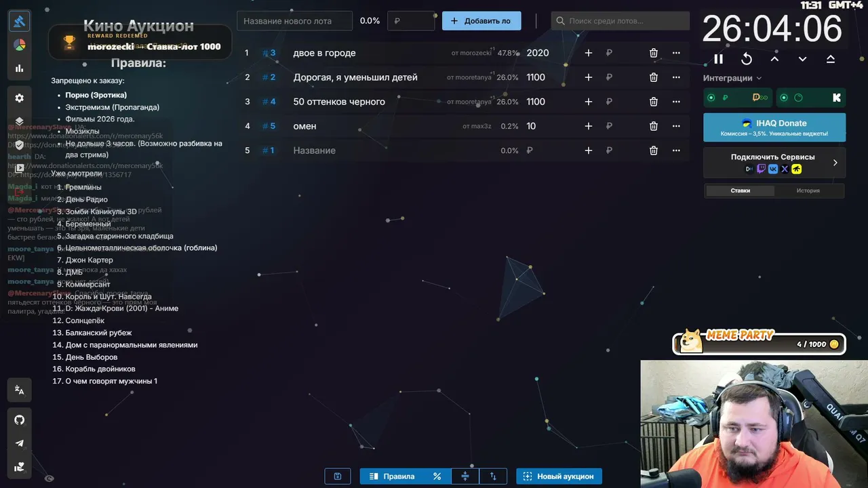
Task: Open more options for '50 оттенков черного'
Action: [x=676, y=102]
